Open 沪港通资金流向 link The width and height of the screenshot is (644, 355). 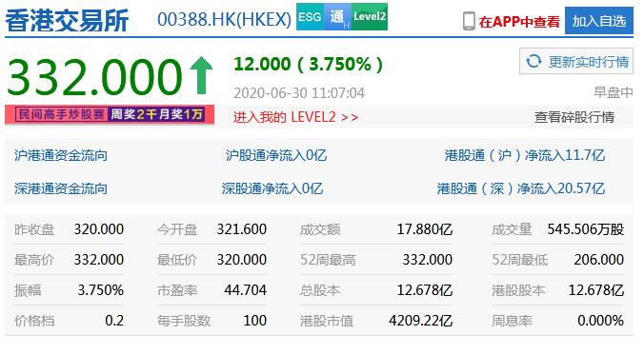pyautogui.click(x=61, y=155)
